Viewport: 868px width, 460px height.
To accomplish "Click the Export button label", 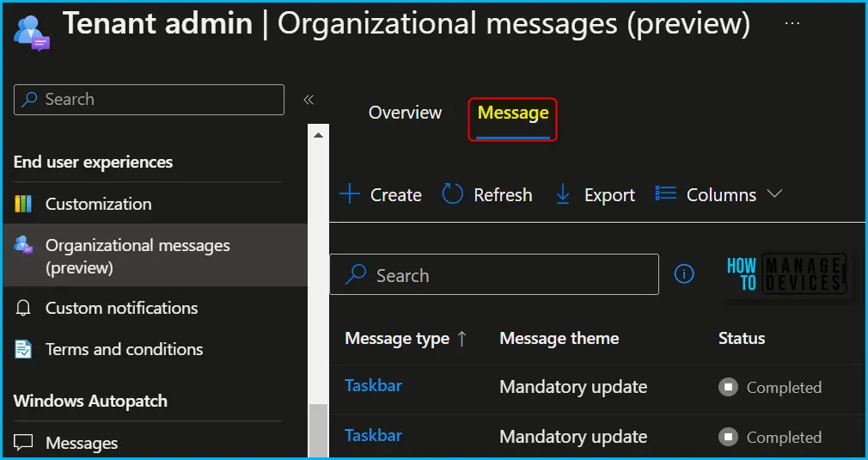I will click(x=609, y=195).
